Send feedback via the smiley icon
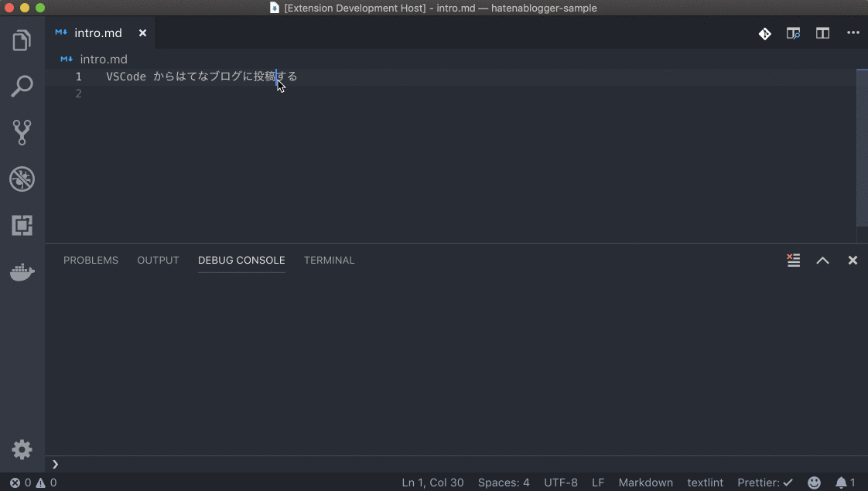 pos(814,482)
